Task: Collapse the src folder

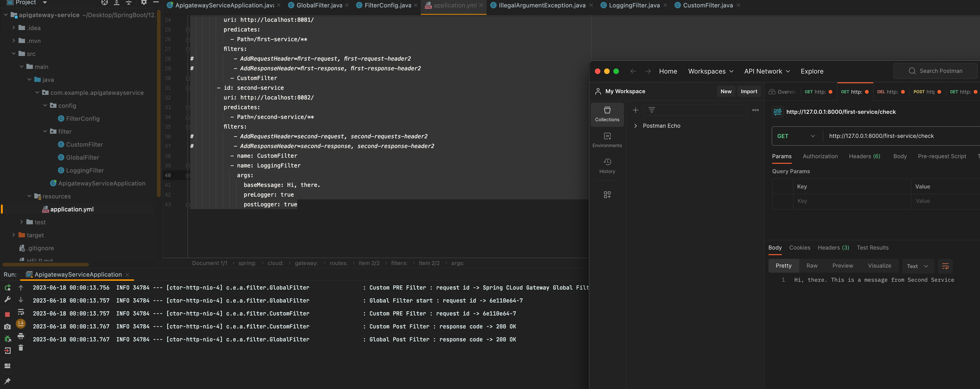Action: pyautogui.click(x=14, y=54)
